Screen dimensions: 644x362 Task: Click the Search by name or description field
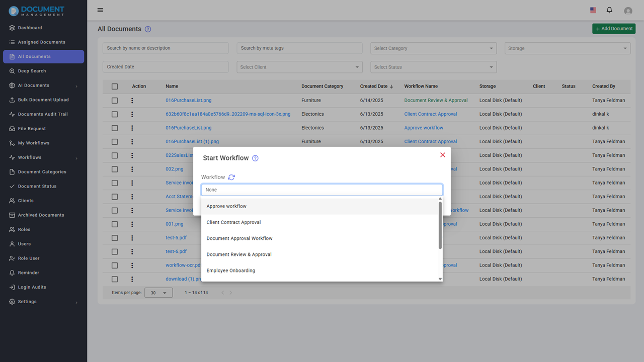click(x=166, y=48)
